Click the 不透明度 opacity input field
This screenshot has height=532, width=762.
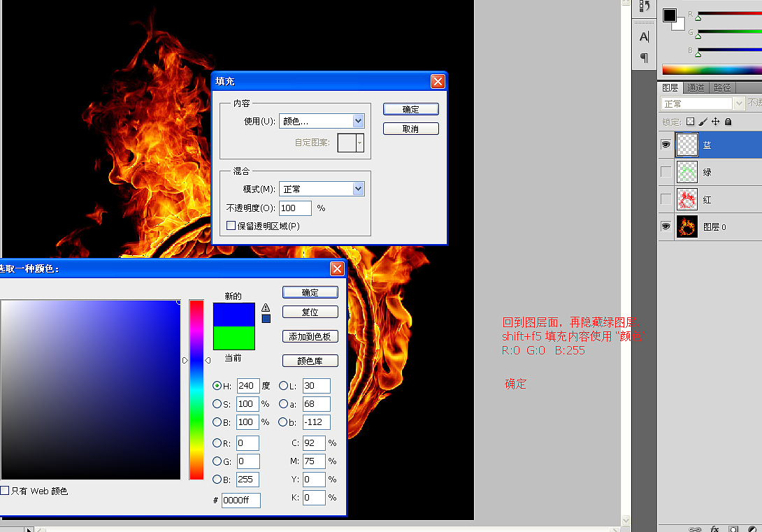pos(295,208)
